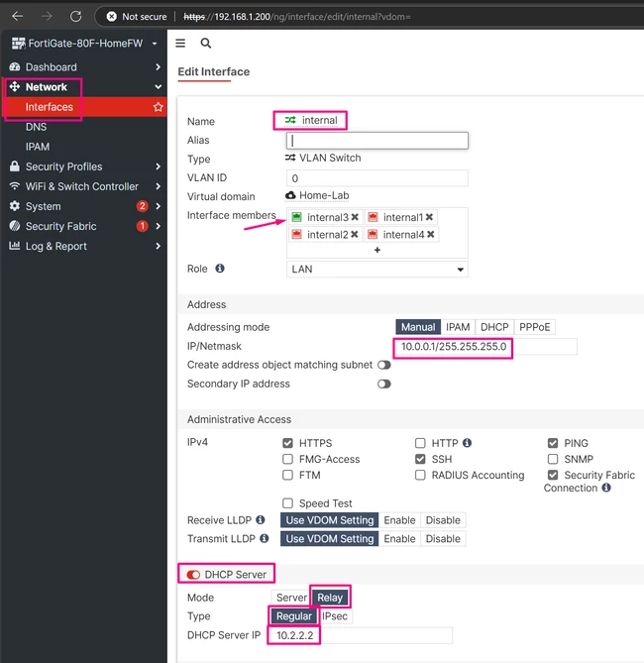Viewport: 644px width, 663px height.
Task: Go back with browser back arrow
Action: (17, 17)
